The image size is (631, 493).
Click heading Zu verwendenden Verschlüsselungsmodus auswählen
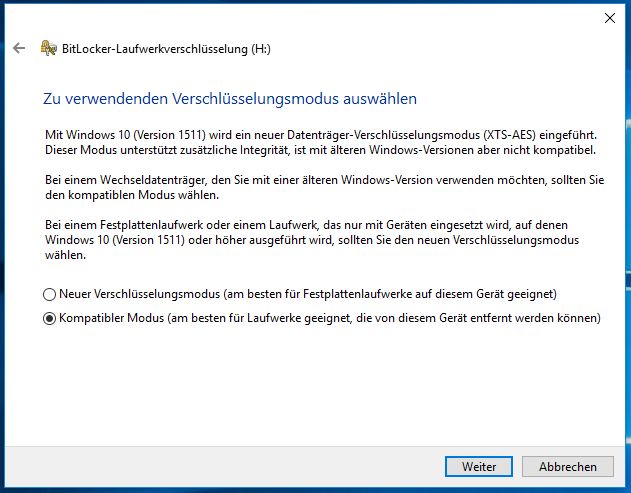point(230,99)
